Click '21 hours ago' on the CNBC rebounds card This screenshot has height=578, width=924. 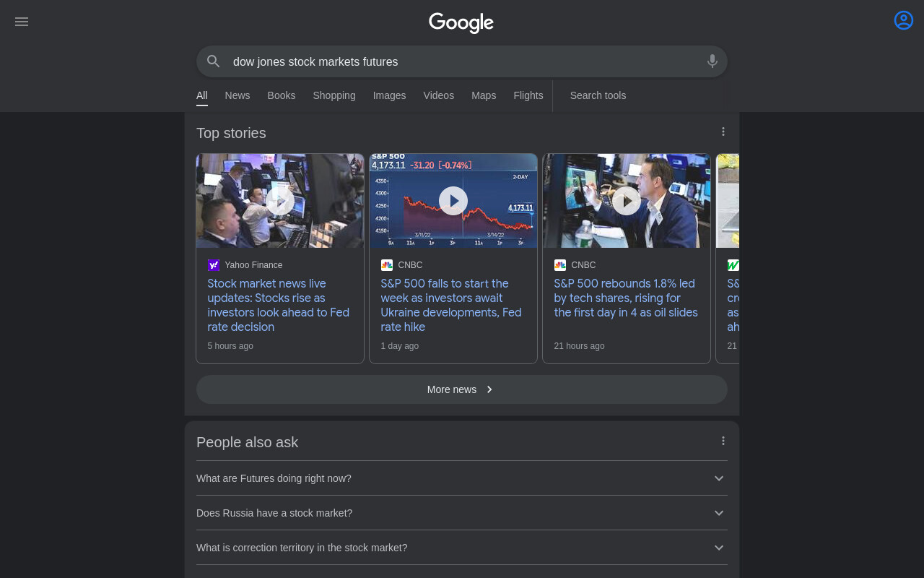pyautogui.click(x=579, y=346)
